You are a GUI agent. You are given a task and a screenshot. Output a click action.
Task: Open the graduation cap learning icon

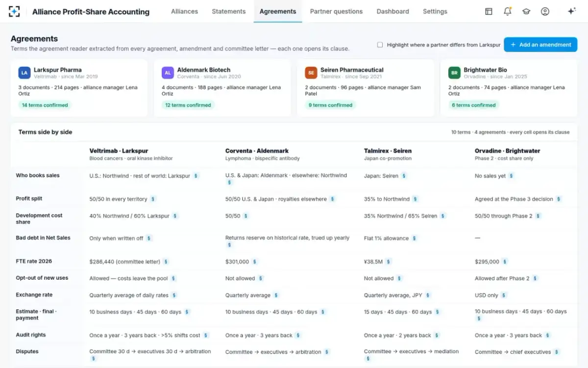pyautogui.click(x=526, y=11)
